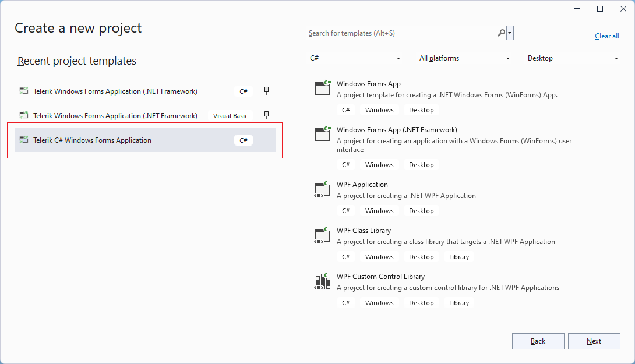The image size is (635, 364).
Task: Click the search magnifier icon
Action: pyautogui.click(x=501, y=33)
